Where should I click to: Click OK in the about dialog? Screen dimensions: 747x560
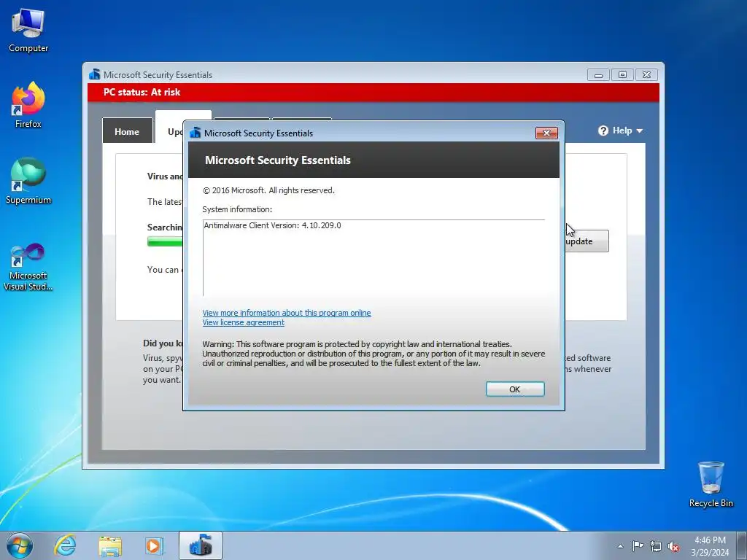[x=515, y=389]
